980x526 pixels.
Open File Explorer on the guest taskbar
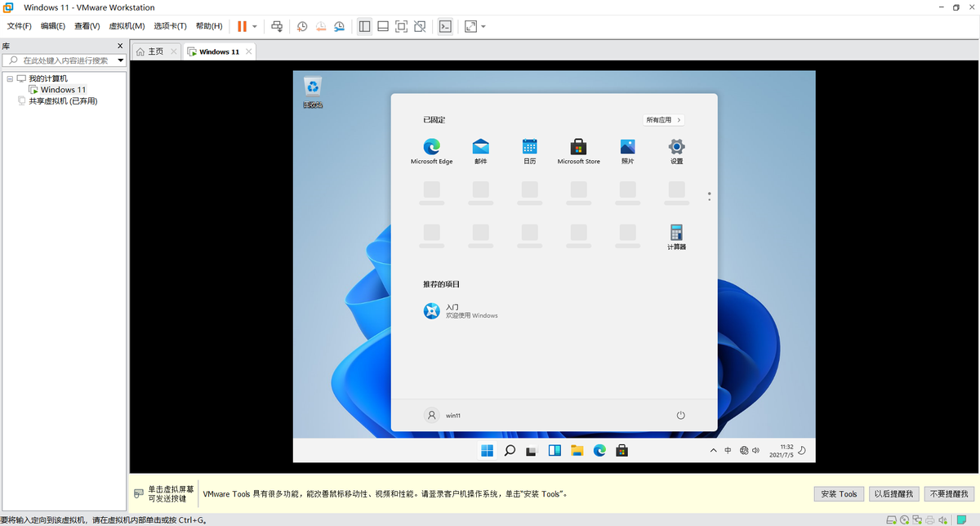click(577, 450)
